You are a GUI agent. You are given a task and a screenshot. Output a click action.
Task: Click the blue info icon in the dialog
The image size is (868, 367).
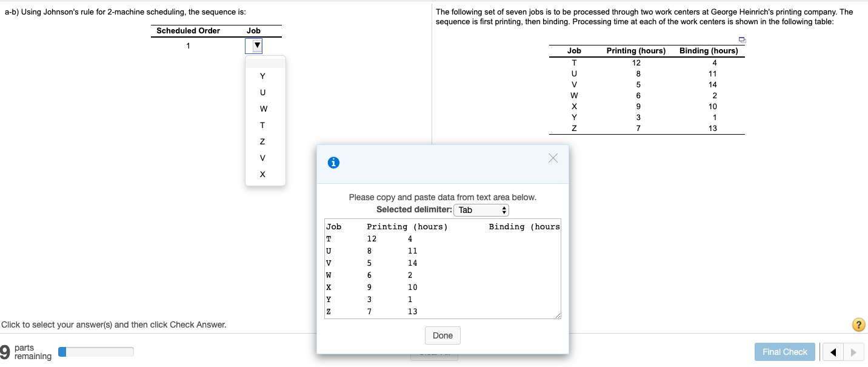tap(333, 163)
